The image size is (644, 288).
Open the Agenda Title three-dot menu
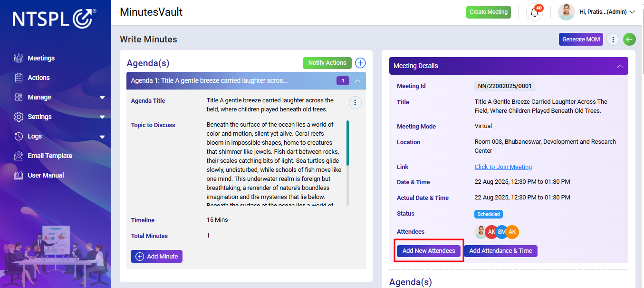click(355, 102)
